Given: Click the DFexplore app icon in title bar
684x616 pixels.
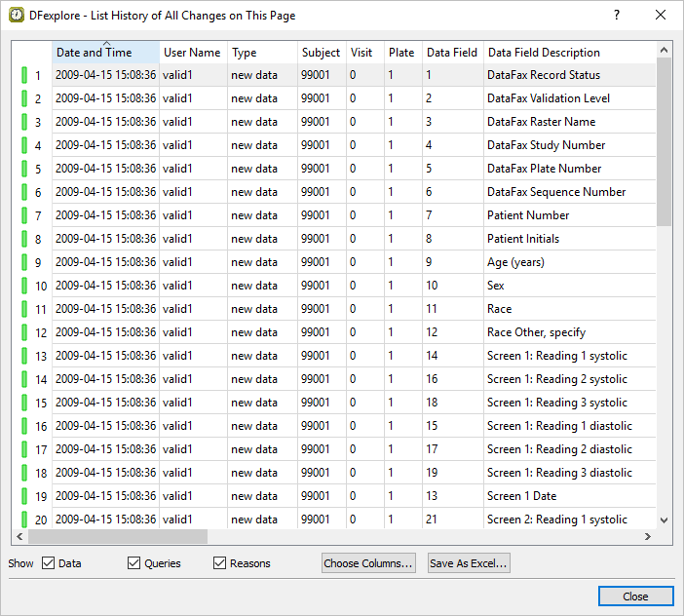Looking at the screenshot, I should tap(15, 16).
